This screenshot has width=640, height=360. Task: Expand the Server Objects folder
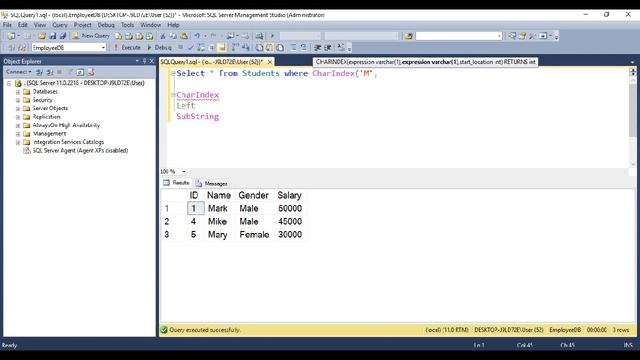(x=18, y=109)
